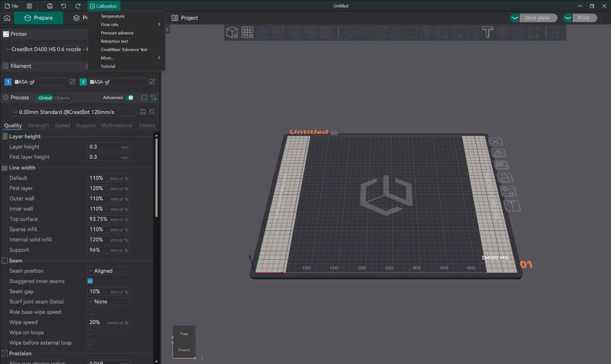Click filament 1 blue color swatch
This screenshot has height=364, width=611.
pos(8,82)
